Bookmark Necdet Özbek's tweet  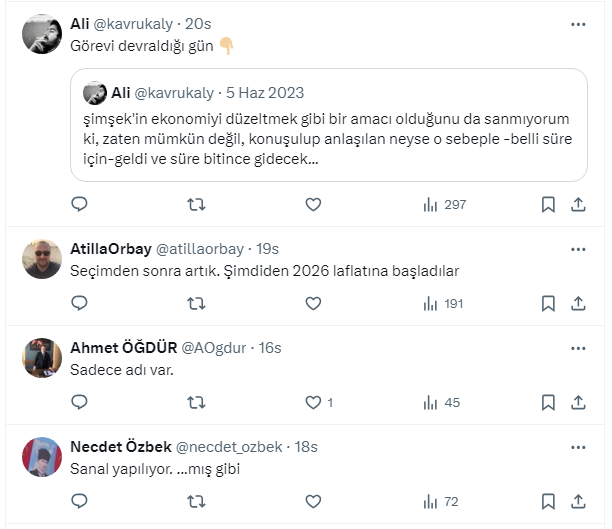[x=548, y=501]
